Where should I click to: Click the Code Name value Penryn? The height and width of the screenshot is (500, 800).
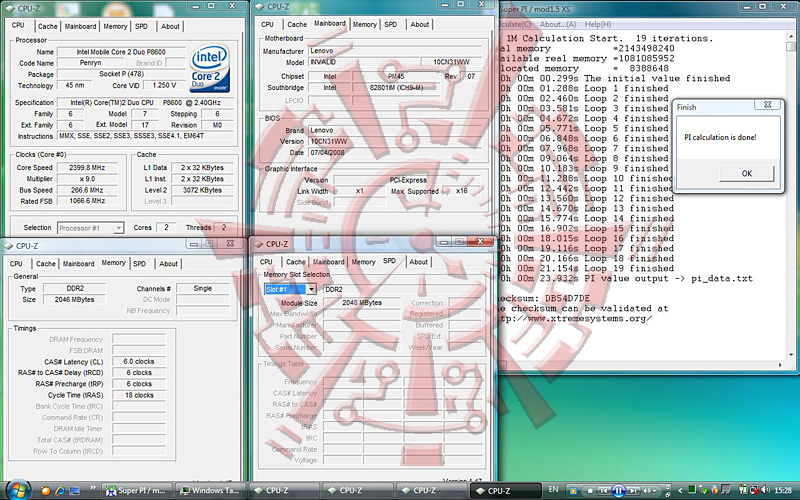coord(90,63)
